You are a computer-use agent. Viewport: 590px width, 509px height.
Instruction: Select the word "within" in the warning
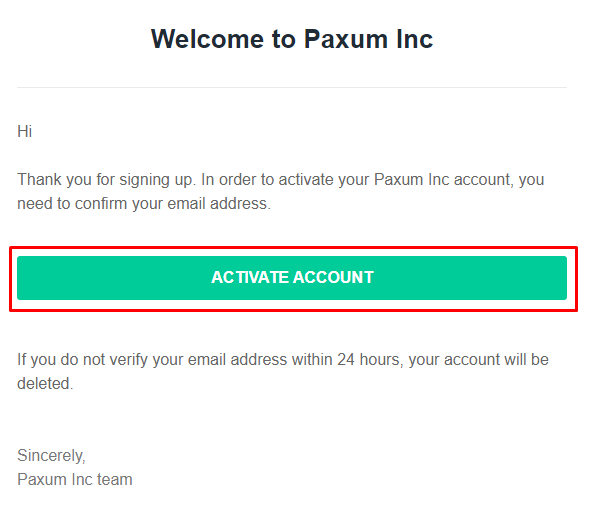point(312,360)
